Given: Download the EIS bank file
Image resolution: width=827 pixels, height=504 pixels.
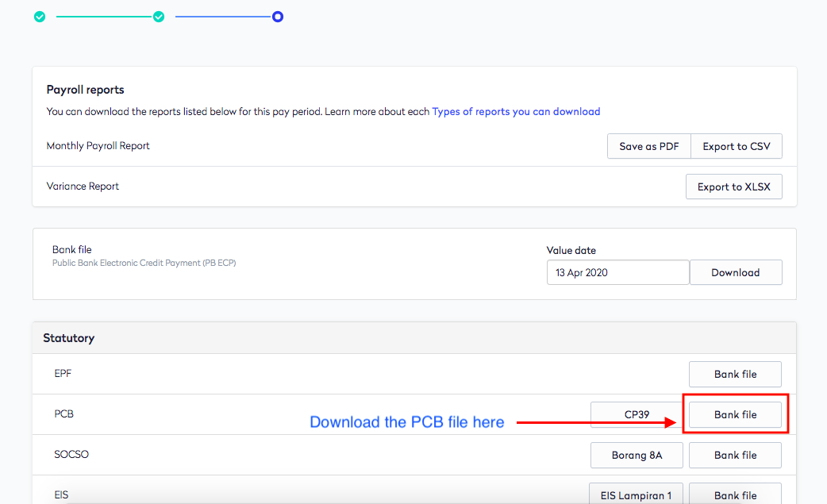Looking at the screenshot, I should tap(735, 494).
